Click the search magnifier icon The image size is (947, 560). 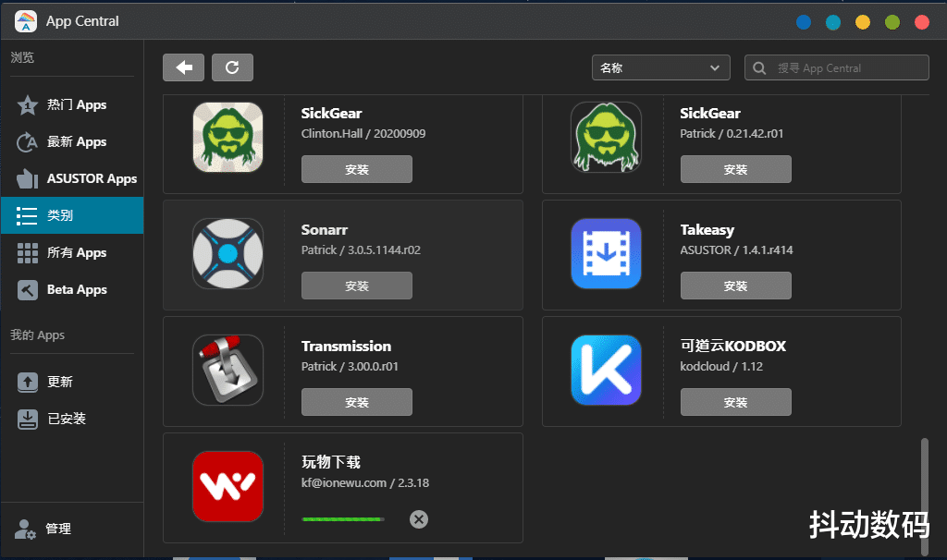coord(760,68)
